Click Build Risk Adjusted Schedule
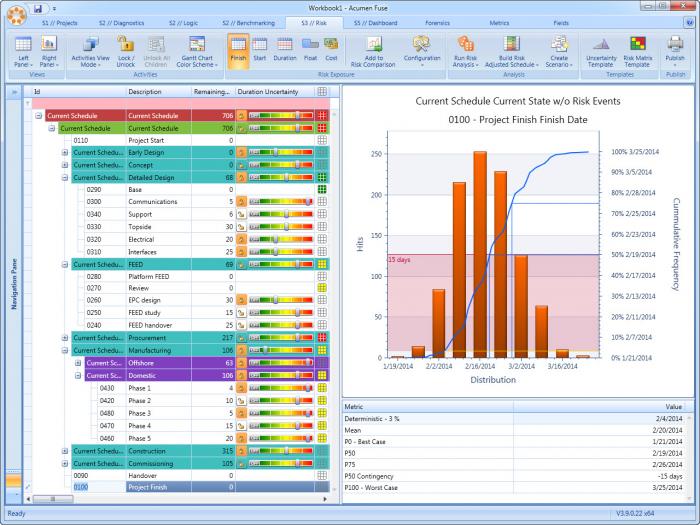 pyautogui.click(x=512, y=51)
